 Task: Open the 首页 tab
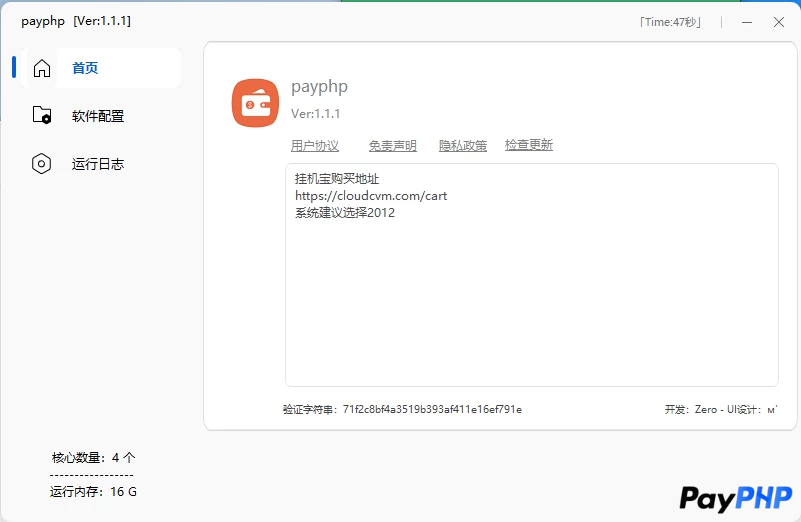[102, 68]
